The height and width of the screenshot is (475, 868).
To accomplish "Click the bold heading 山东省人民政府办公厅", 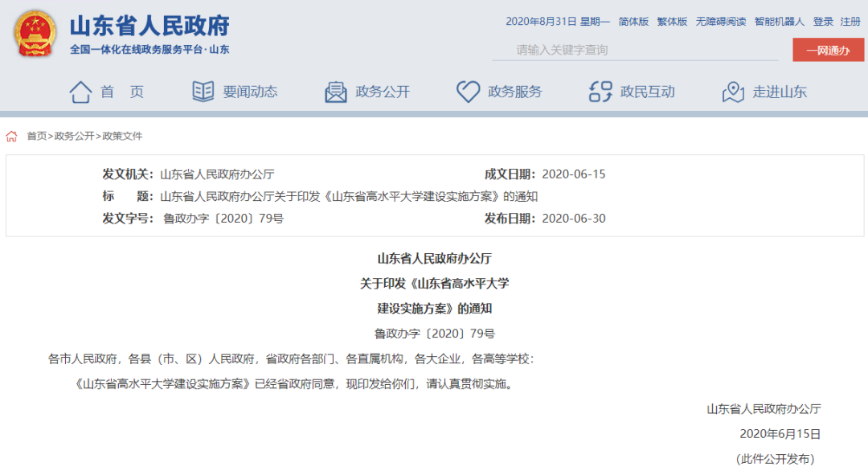I will click(x=435, y=259).
